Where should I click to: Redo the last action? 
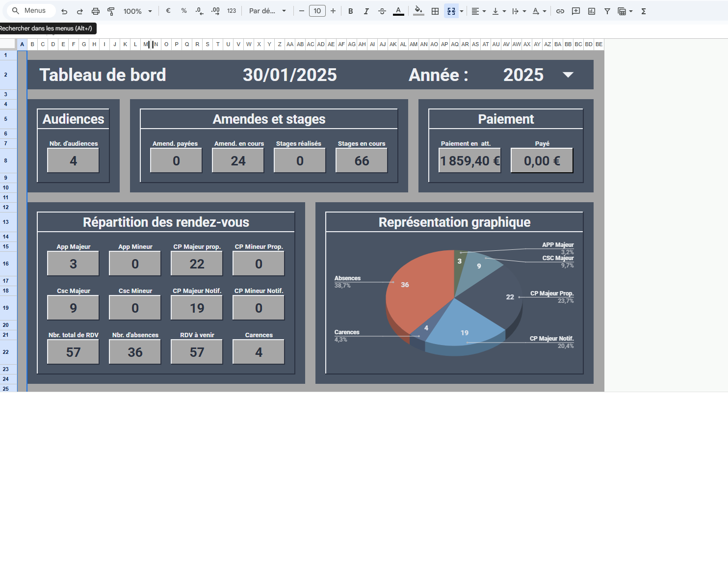pyautogui.click(x=80, y=11)
